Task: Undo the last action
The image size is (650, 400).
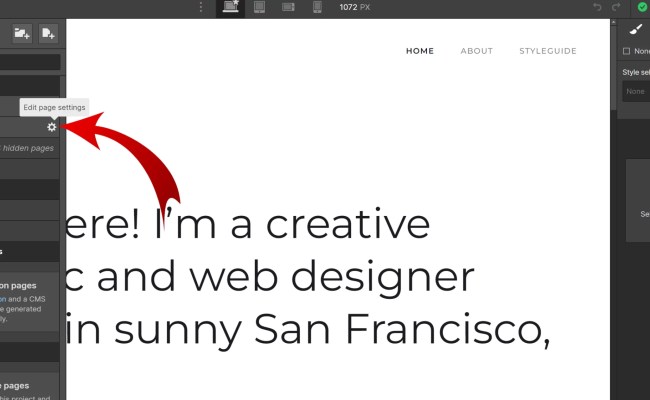Action: [597, 7]
